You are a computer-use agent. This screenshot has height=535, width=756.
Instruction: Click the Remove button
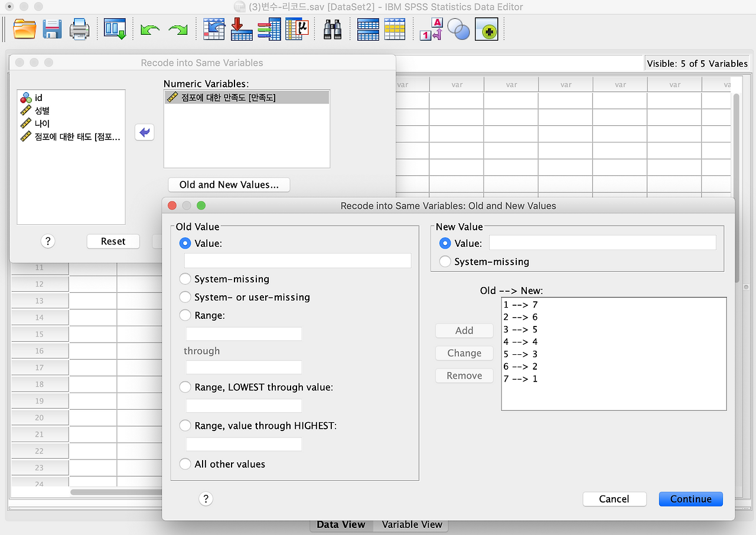(x=464, y=376)
